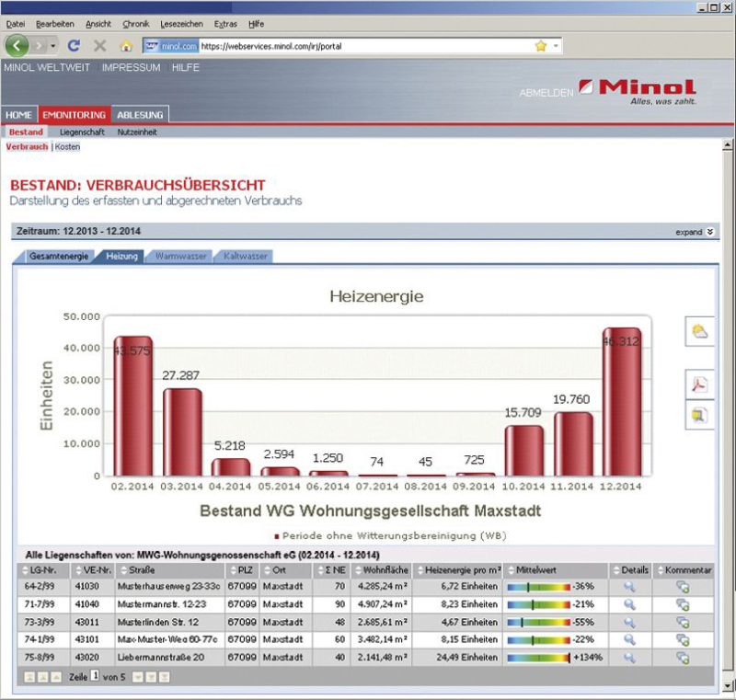
Task: Toggle weather adjustment sun-cloud icon
Action: [699, 331]
